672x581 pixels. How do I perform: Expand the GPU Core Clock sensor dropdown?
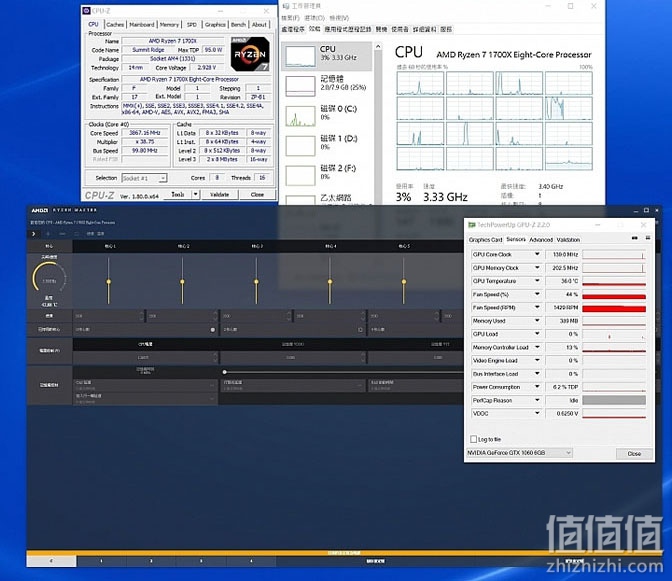tap(537, 255)
